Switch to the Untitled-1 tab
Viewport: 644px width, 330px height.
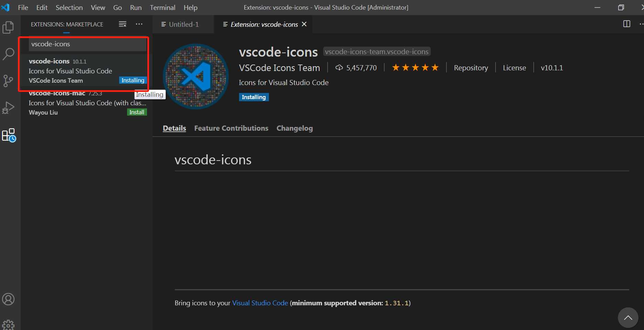pyautogui.click(x=183, y=24)
